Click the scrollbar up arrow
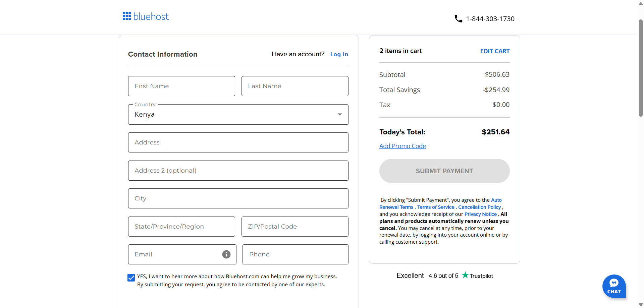The image size is (644, 308). coord(641,3)
